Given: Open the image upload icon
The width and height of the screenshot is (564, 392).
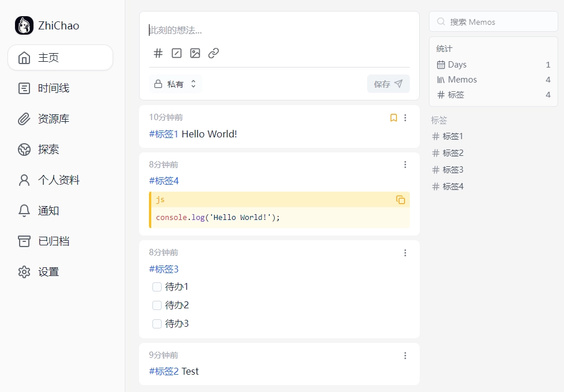Looking at the screenshot, I should [195, 53].
